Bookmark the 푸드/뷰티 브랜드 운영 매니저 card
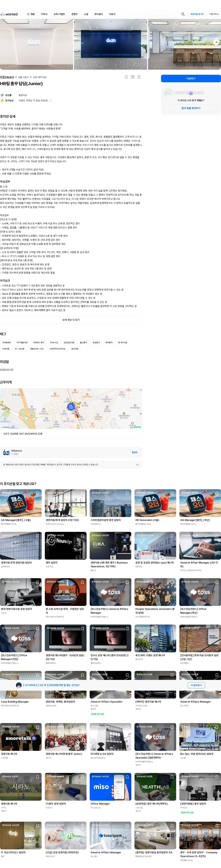The width and height of the screenshot is (221, 868). coord(172,629)
